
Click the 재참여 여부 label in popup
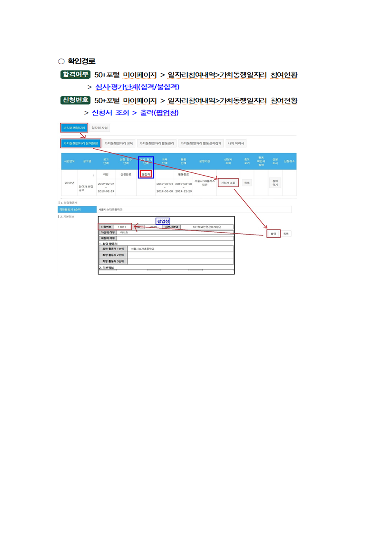[x=108, y=238]
